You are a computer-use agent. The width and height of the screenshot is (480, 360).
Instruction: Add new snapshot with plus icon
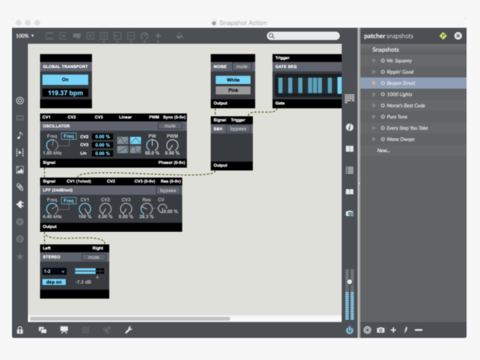pos(393,330)
